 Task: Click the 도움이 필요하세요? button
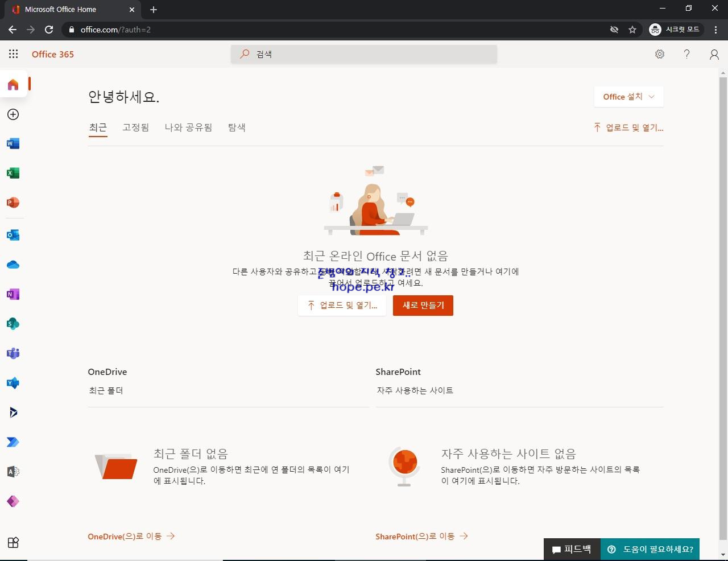click(650, 549)
